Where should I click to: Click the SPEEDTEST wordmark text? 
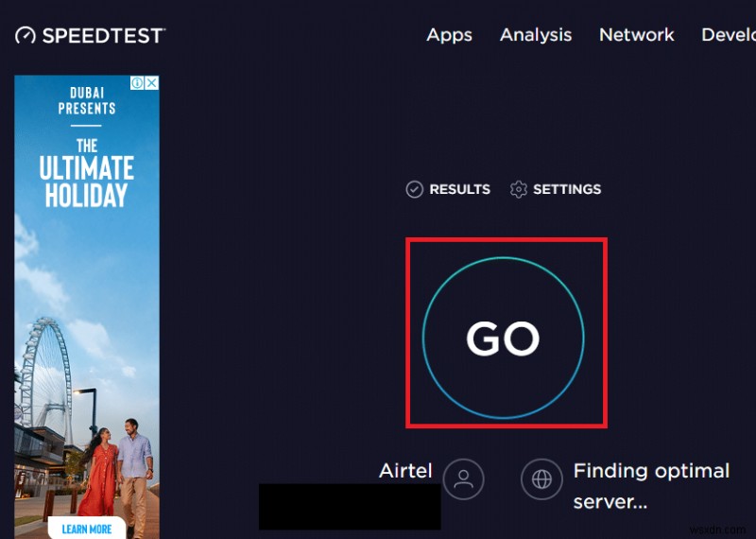point(102,35)
